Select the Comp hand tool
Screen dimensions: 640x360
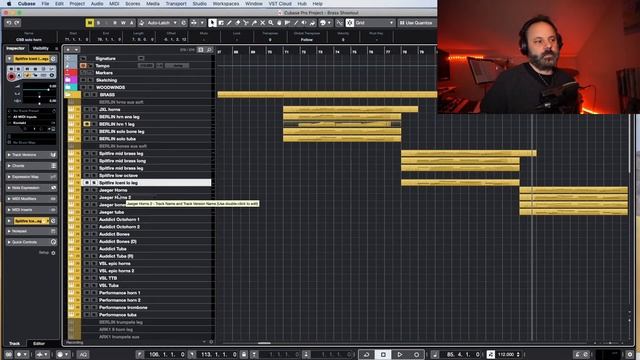(x=279, y=23)
